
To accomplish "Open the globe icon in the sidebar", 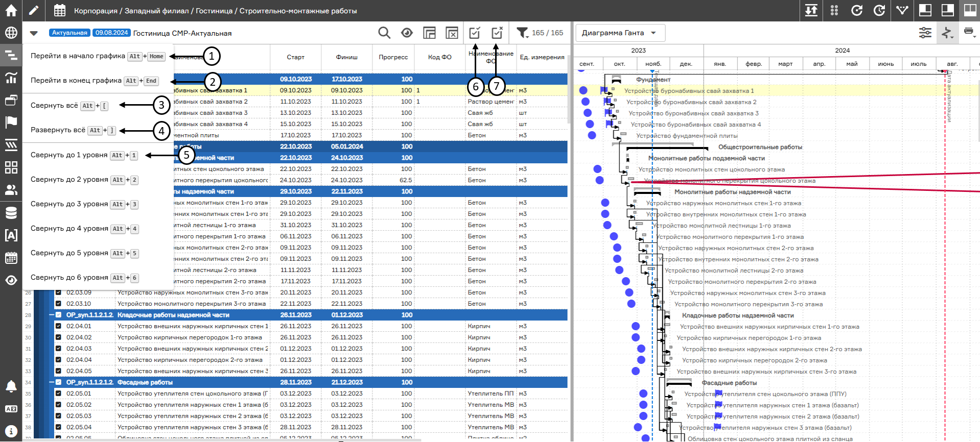I will 11,33.
